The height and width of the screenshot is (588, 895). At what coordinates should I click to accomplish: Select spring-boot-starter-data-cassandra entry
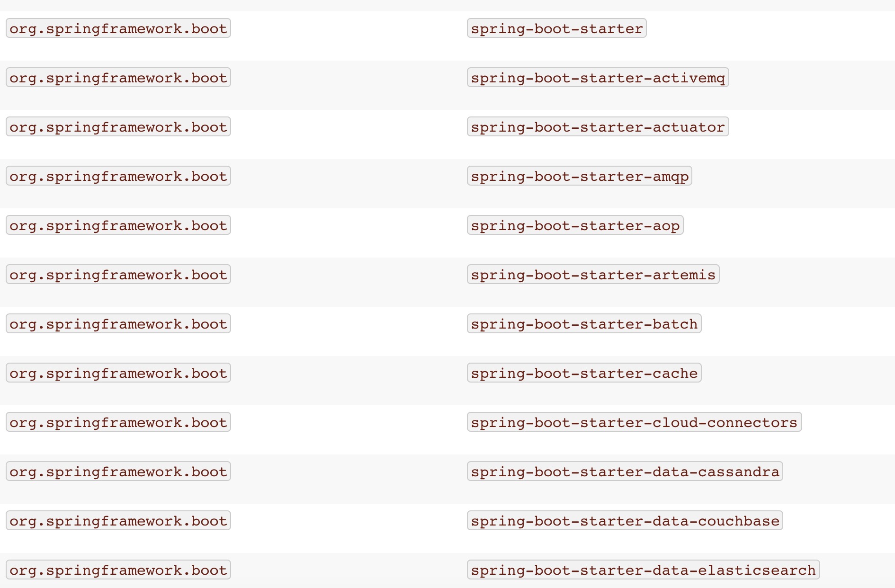point(625,472)
